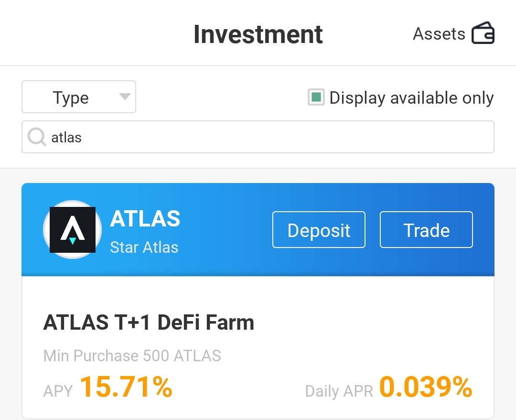This screenshot has width=516, height=420.
Task: Click the magnifier search icon
Action: (x=36, y=137)
